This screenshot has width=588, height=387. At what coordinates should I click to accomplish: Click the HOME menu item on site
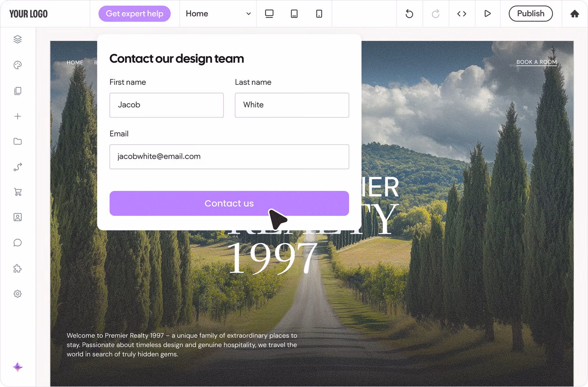coord(75,63)
